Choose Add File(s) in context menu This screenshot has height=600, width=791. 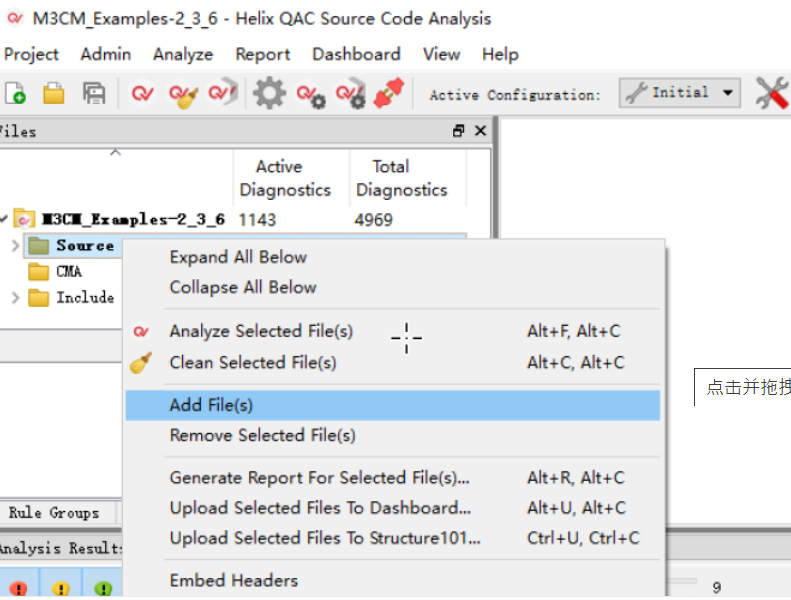pyautogui.click(x=392, y=405)
